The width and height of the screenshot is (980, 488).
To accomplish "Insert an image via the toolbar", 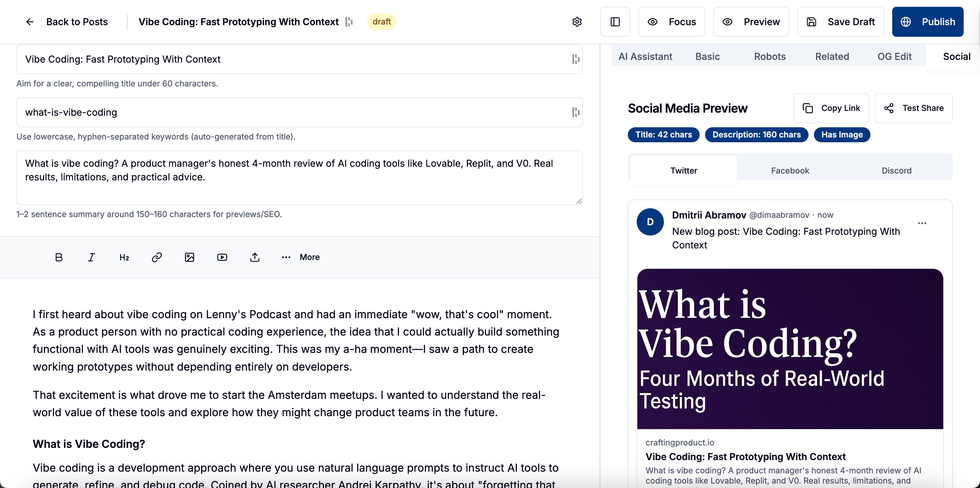I will (190, 257).
